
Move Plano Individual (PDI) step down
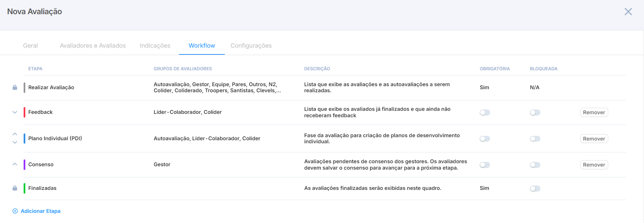(15, 143)
